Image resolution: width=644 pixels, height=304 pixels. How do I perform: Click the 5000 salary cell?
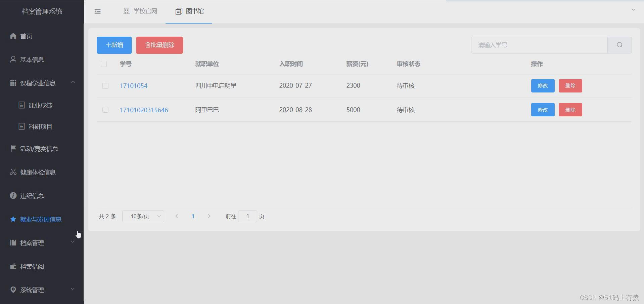click(353, 110)
